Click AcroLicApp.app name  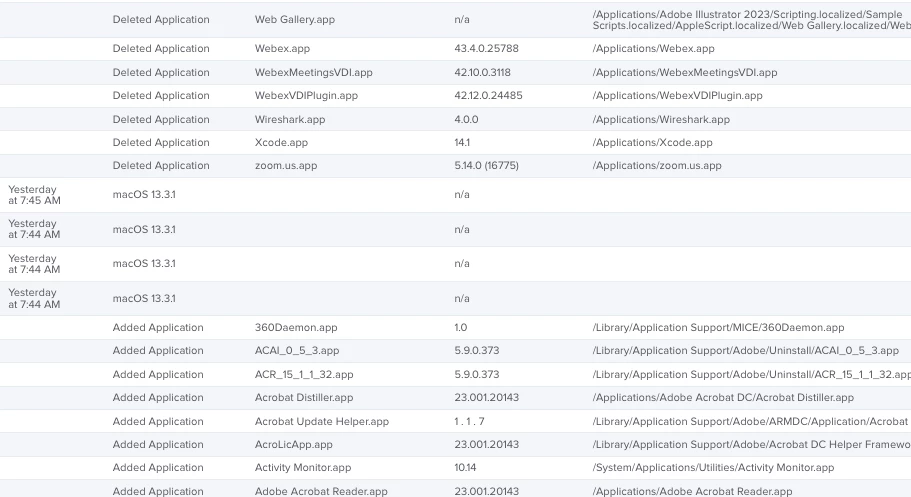[x=293, y=445]
